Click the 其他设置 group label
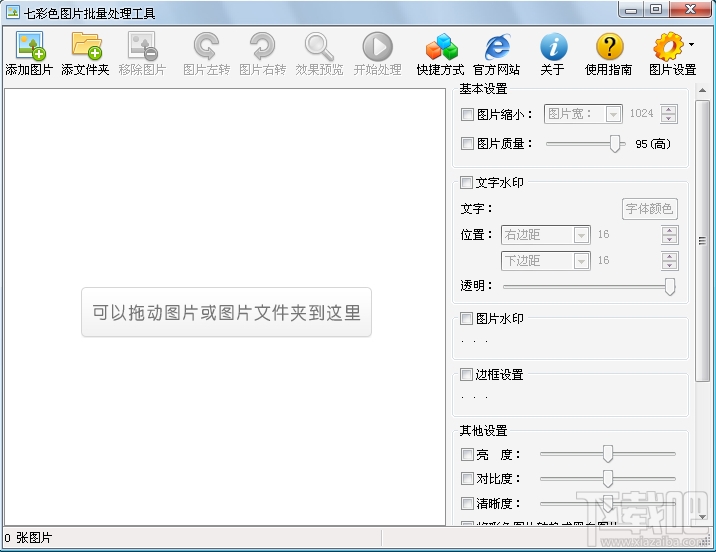 (483, 431)
